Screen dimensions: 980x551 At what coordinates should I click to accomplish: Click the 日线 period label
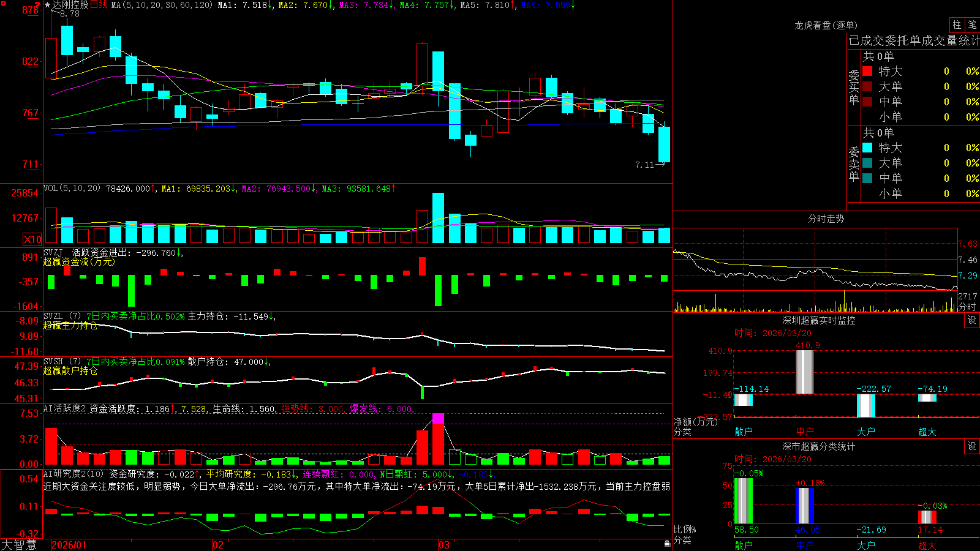pyautogui.click(x=99, y=5)
